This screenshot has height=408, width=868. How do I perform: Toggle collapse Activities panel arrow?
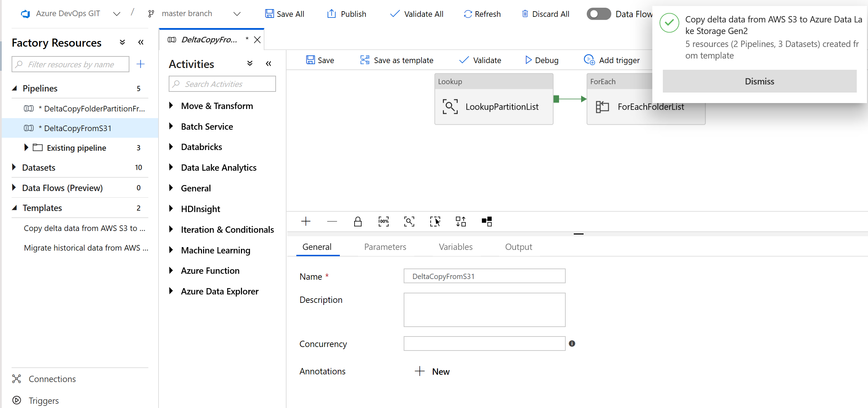click(x=269, y=64)
